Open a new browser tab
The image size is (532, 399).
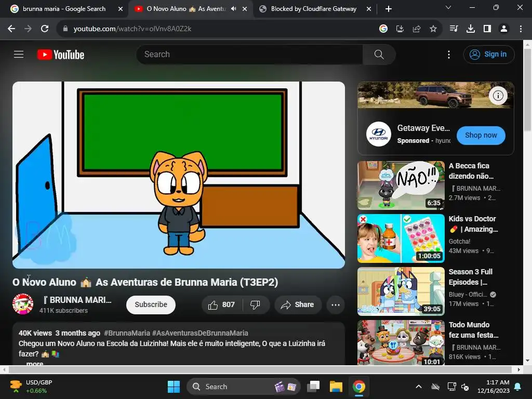point(389,9)
